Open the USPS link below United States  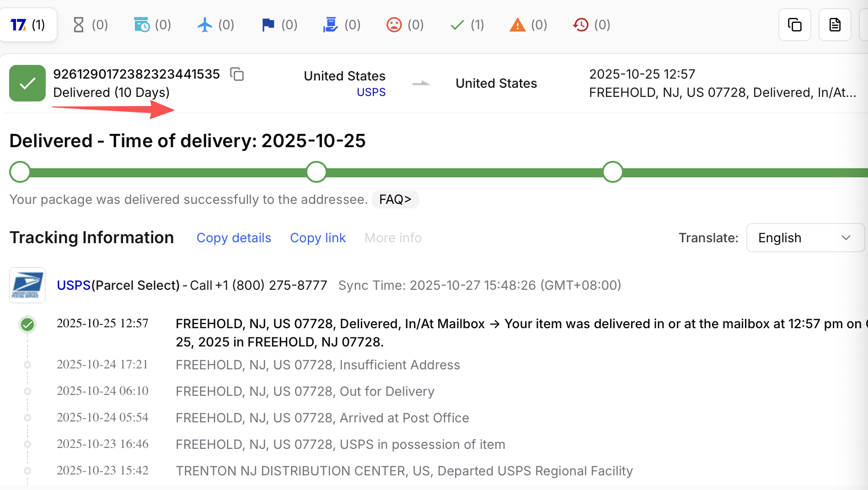[371, 91]
